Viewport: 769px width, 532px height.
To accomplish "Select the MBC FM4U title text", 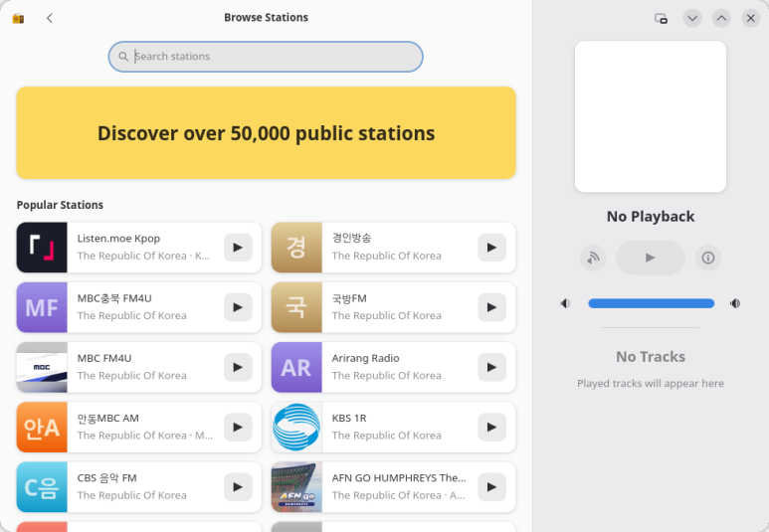I will point(104,358).
